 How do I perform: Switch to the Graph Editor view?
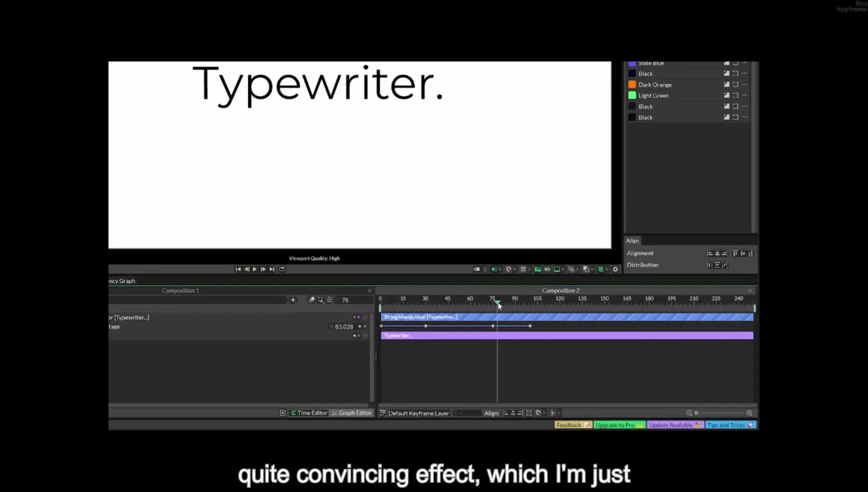tap(352, 413)
